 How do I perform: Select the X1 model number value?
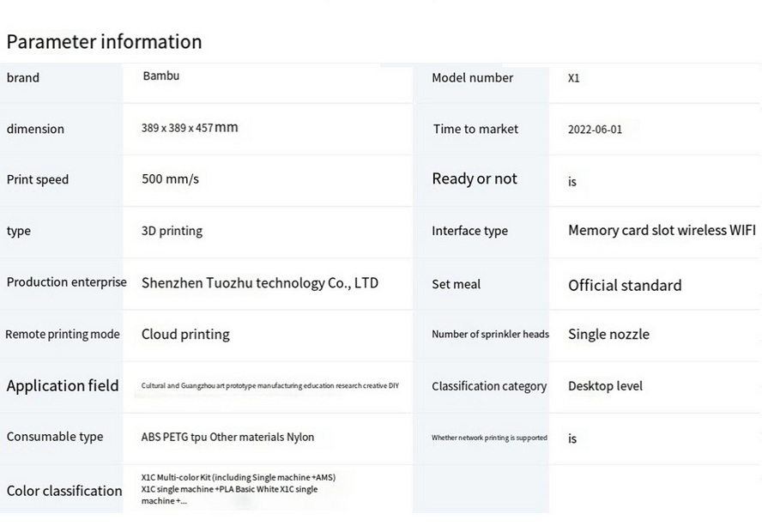click(574, 78)
